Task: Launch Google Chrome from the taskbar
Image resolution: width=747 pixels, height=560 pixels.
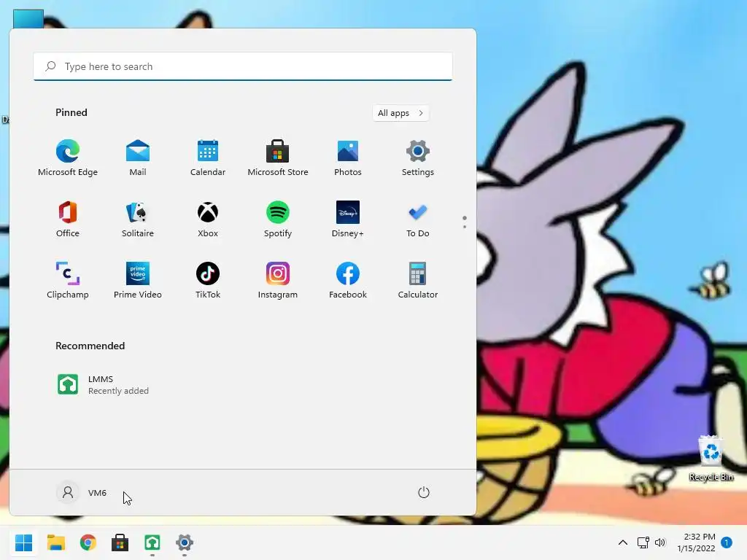Action: coord(88,542)
